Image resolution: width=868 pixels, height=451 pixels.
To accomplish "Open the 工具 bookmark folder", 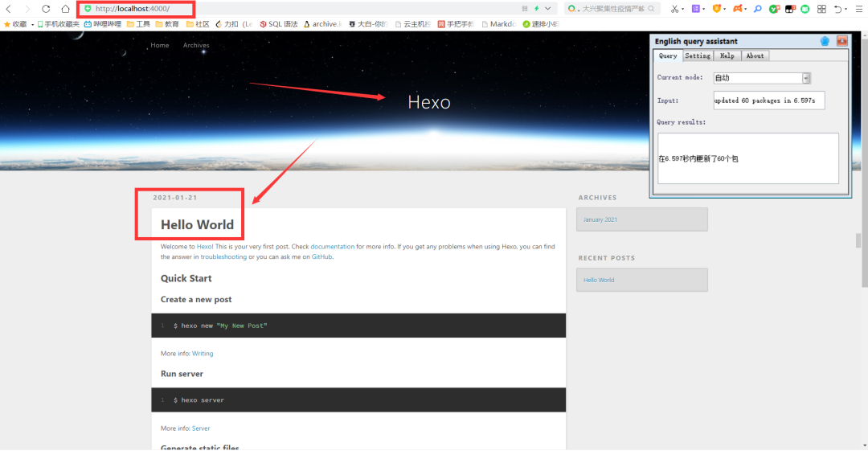I will (138, 24).
